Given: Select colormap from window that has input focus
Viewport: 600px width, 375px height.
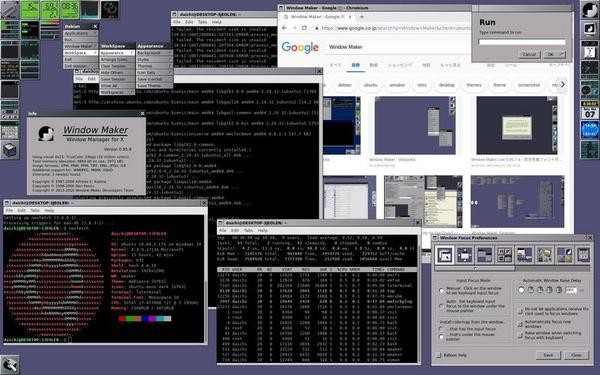Looking at the screenshot, I should pyautogui.click(x=442, y=329).
